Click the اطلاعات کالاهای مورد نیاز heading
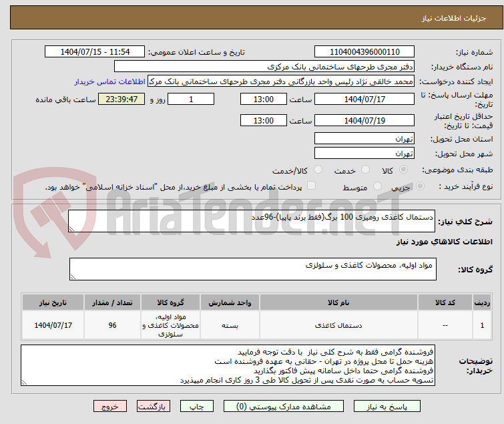The width and height of the screenshot is (504, 424). (444, 242)
